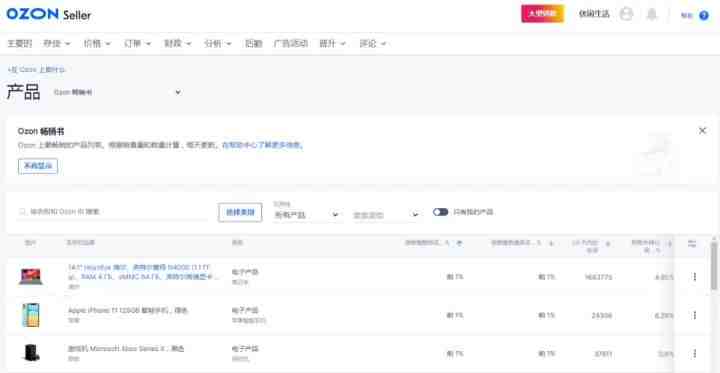Click the electronics category cell of the laptop row
Image resolution: width=720 pixels, height=373 pixels.
point(245,277)
